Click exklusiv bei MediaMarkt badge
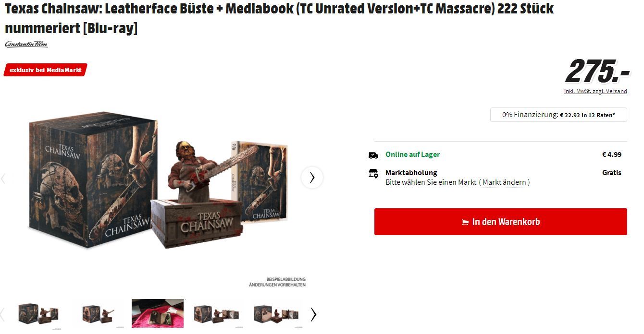 click(45, 70)
